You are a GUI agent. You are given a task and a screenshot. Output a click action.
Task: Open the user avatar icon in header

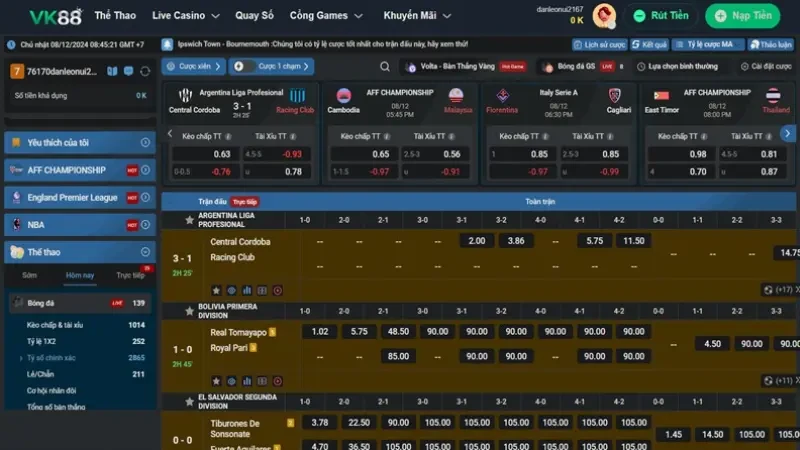point(603,15)
